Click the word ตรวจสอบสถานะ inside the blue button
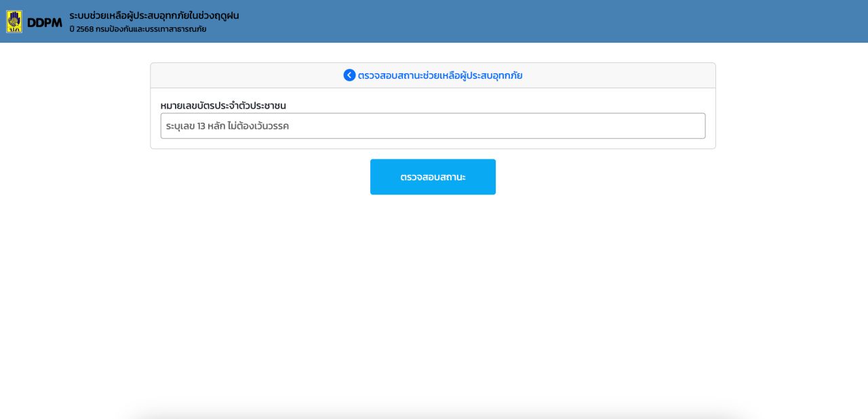Viewport: 868px width, 419px height. click(433, 177)
